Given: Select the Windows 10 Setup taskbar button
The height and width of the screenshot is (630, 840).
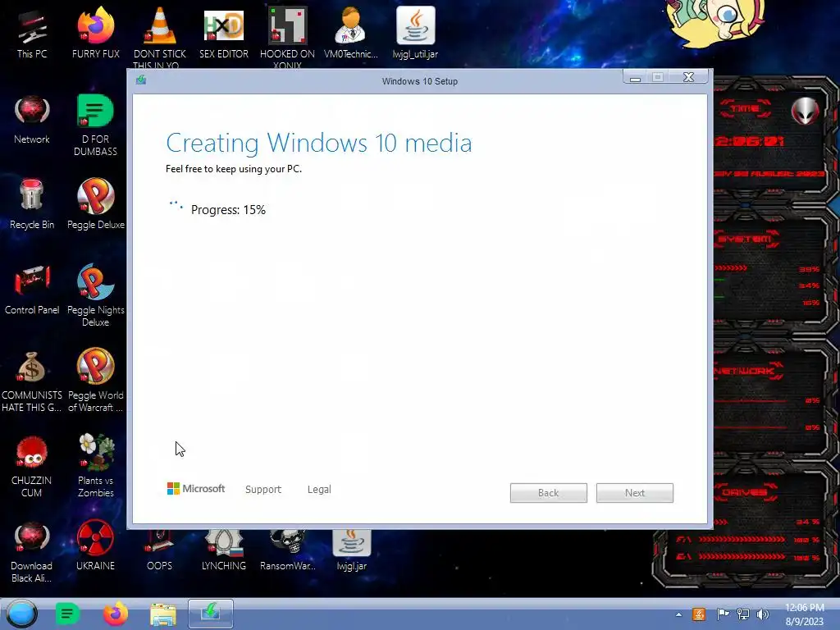Looking at the screenshot, I should point(211,614).
